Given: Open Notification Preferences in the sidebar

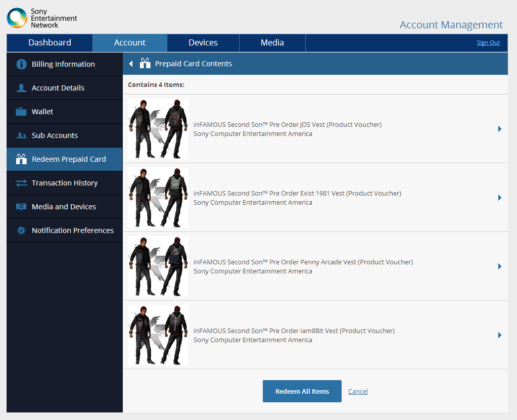Looking at the screenshot, I should click(65, 230).
